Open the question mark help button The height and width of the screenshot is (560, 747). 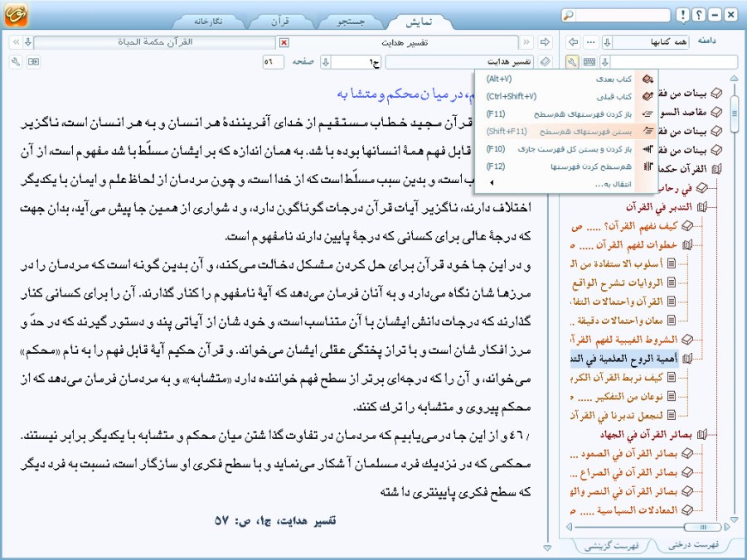click(698, 15)
